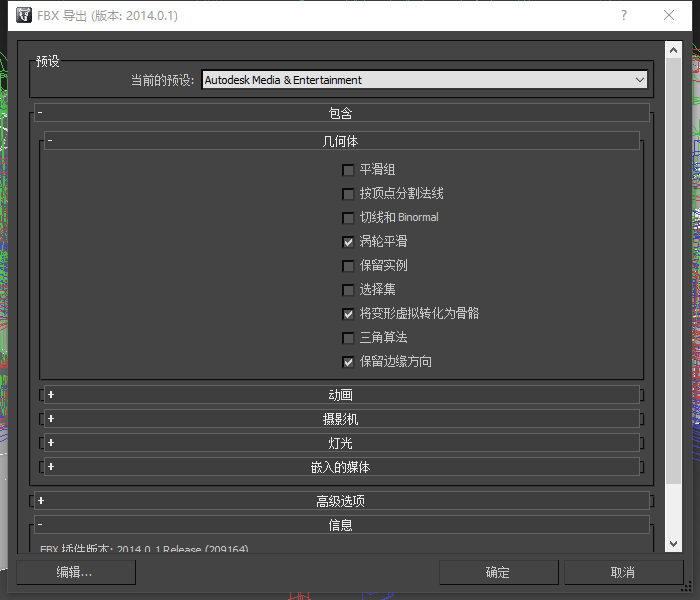Collapse the 几何体 rollout
The width and height of the screenshot is (700, 600).
[342, 141]
